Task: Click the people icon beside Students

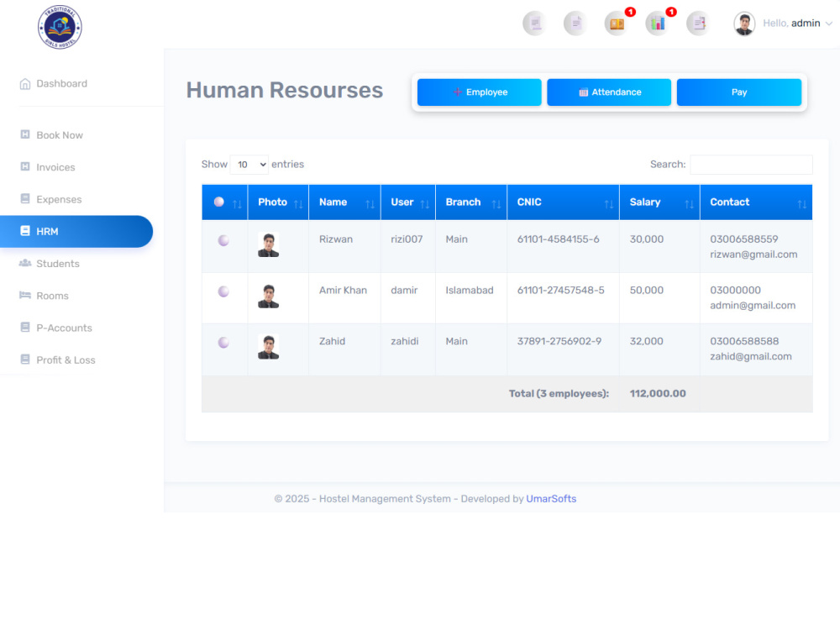Action: pos(24,263)
